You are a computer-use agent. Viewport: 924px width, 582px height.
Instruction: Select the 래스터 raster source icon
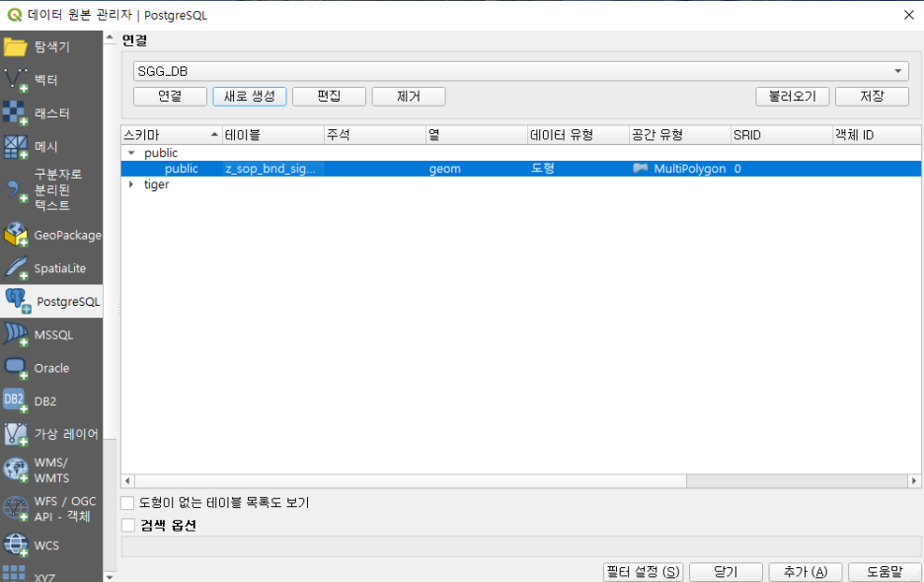16,113
